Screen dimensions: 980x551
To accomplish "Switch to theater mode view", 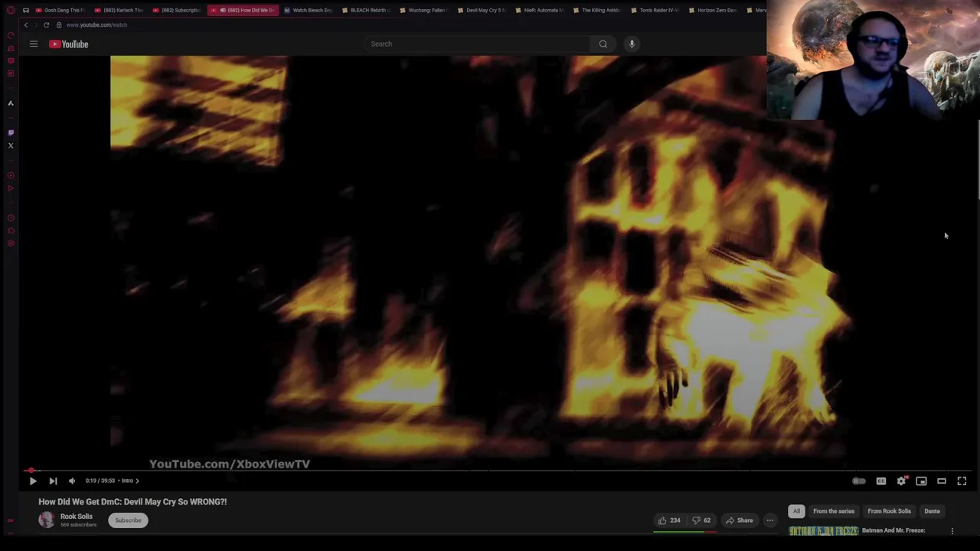I will [942, 481].
